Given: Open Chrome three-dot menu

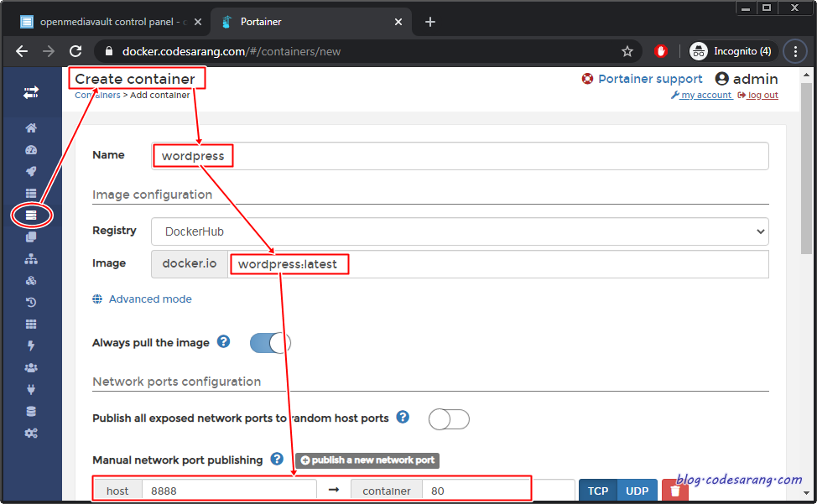Looking at the screenshot, I should 795,51.
